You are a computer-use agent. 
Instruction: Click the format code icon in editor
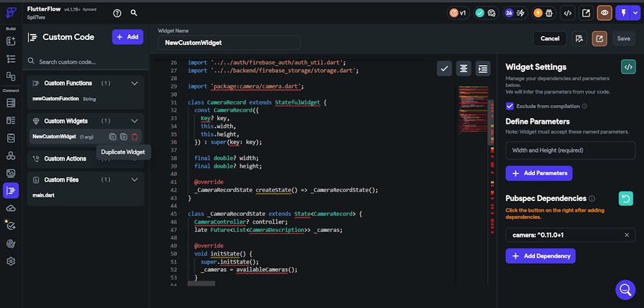pyautogui.click(x=463, y=68)
